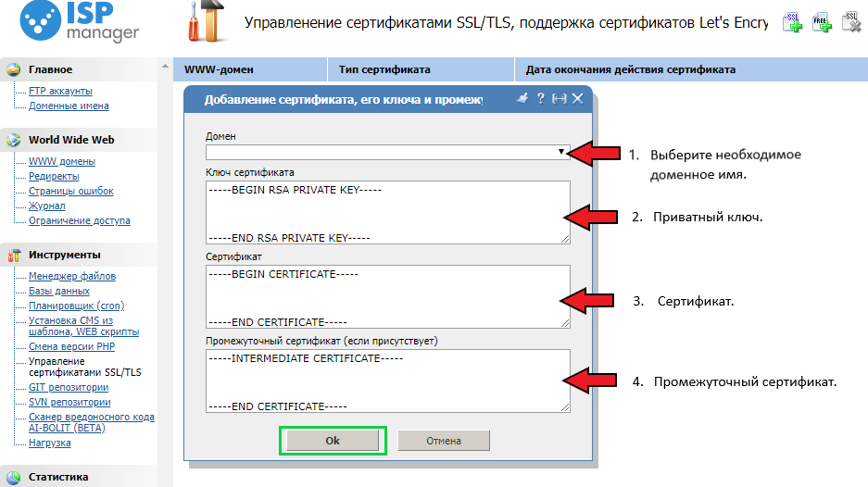Select Управление сертификатами SSL/TLS in sidebar

click(84, 367)
